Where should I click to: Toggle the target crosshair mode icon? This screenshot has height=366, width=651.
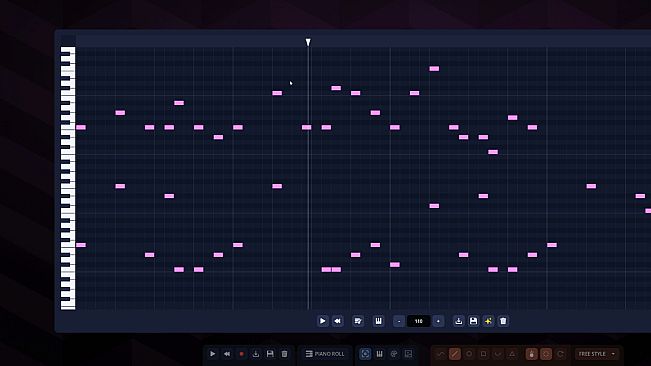[x=546, y=354]
